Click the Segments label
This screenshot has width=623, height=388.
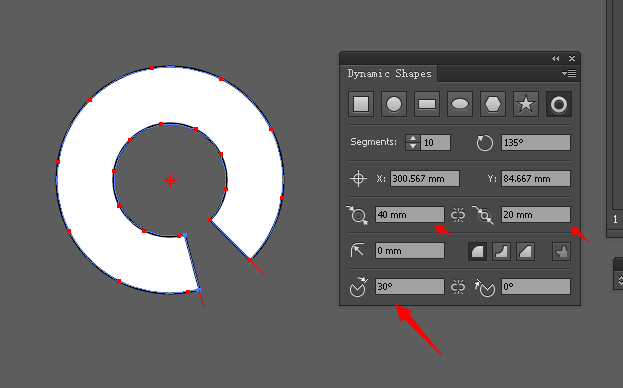tap(373, 142)
